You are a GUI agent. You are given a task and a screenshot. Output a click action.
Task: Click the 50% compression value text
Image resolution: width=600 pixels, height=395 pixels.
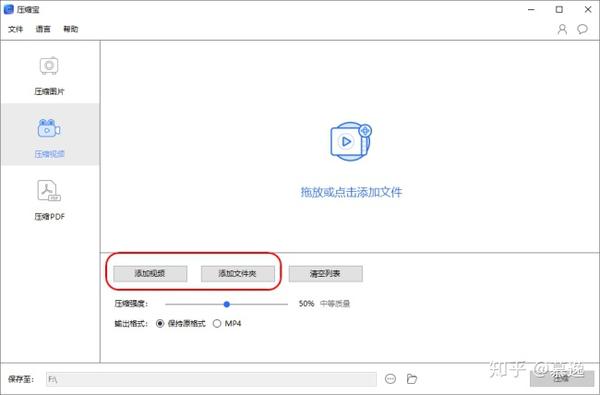click(306, 304)
